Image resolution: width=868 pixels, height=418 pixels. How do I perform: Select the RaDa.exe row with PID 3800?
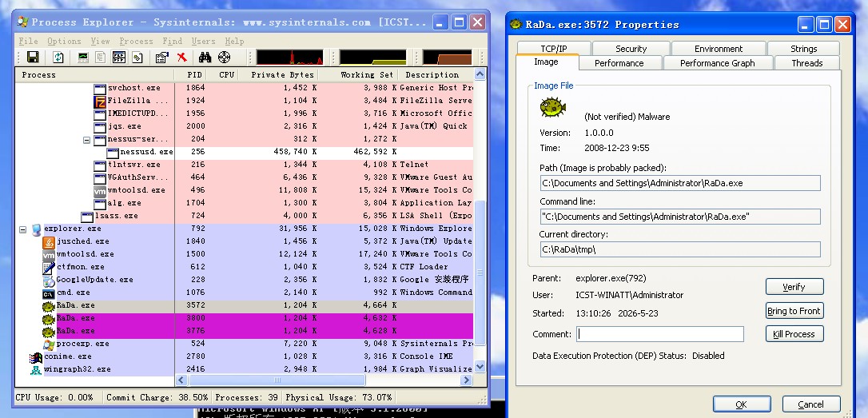click(x=244, y=318)
